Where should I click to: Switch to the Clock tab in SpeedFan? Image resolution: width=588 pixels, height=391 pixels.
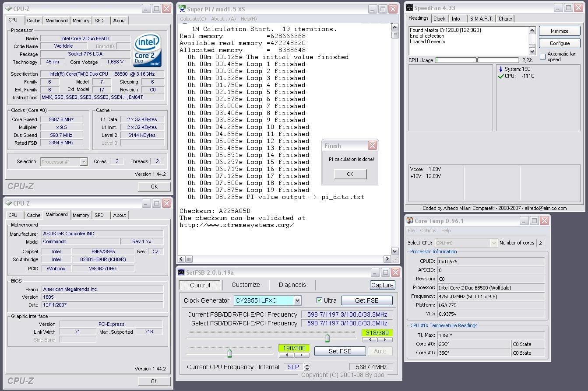(x=439, y=19)
